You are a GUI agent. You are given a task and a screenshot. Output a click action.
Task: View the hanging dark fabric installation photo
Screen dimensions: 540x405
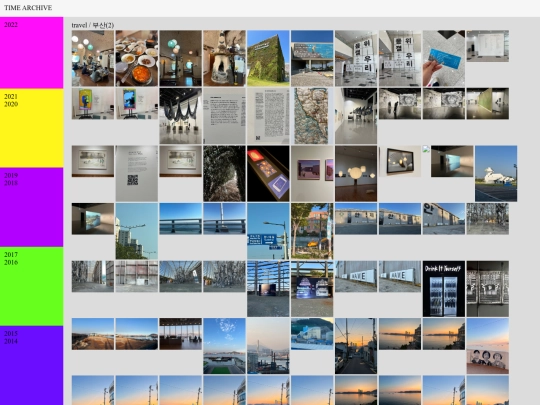[x=180, y=116]
